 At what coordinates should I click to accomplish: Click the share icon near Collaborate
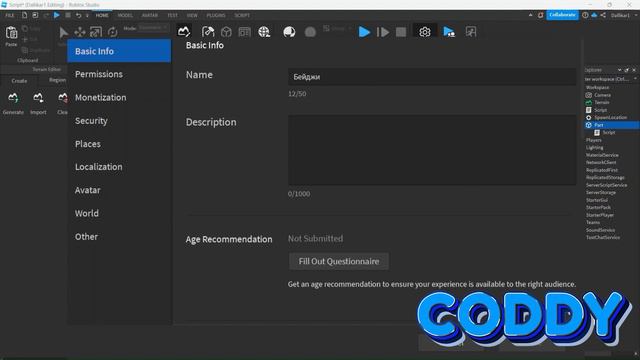pyautogui.click(x=603, y=15)
